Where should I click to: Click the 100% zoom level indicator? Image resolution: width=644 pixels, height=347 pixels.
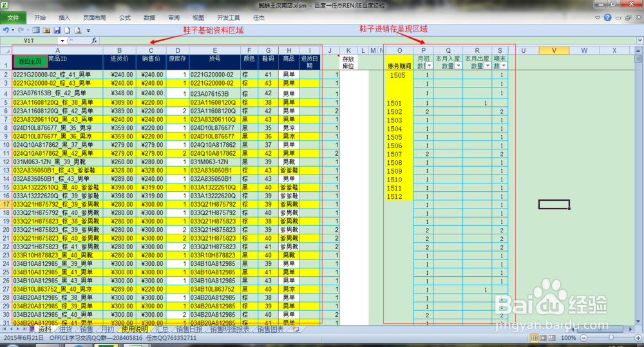(x=568, y=338)
